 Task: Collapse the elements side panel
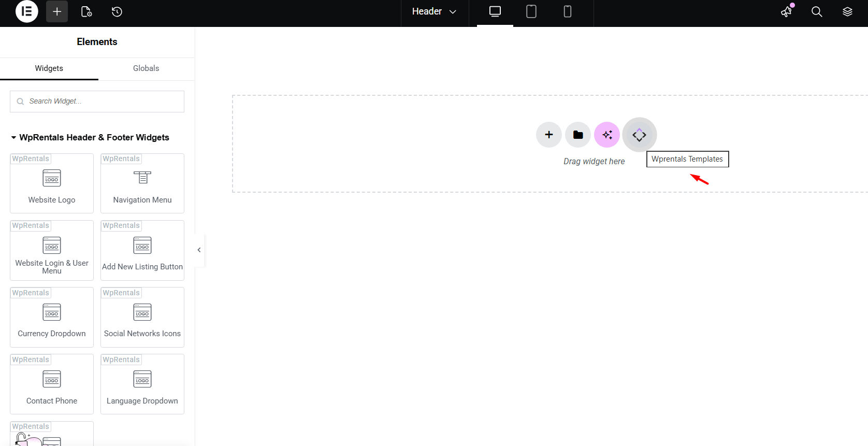pyautogui.click(x=199, y=250)
